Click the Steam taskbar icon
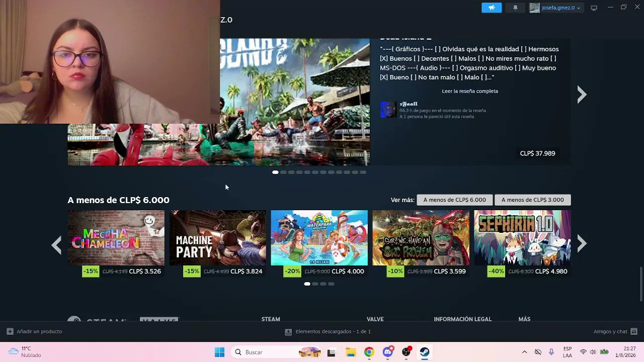Image resolution: width=644 pixels, height=362 pixels. [x=425, y=352]
